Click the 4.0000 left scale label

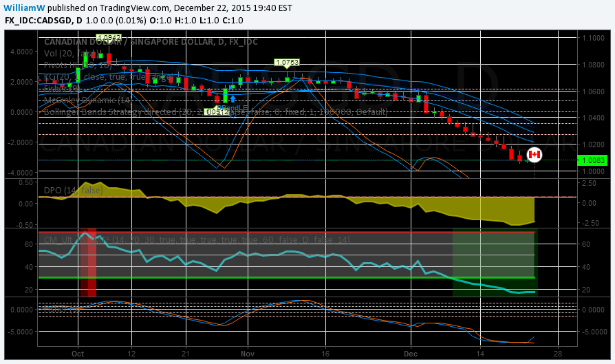coord(21,52)
